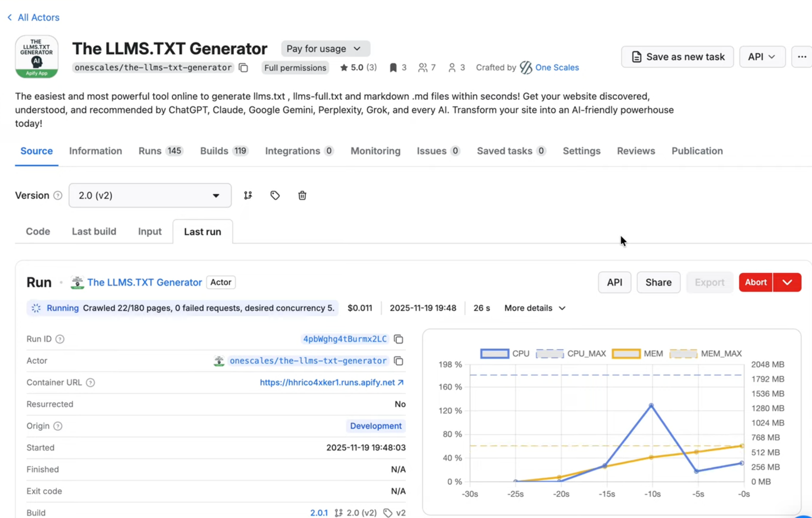Click the Save as new task button
Viewport: 812px width, 518px height.
(x=677, y=57)
